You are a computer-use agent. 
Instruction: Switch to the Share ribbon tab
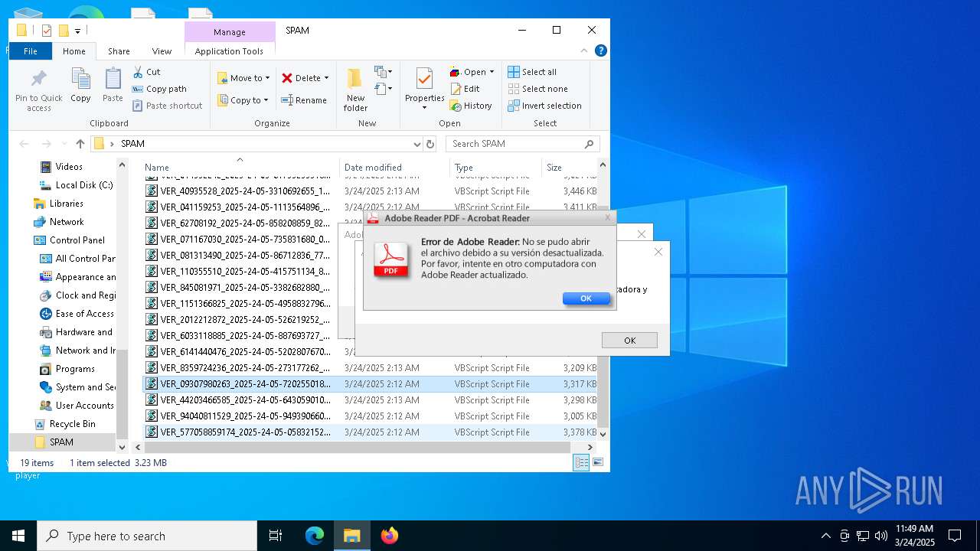119,51
